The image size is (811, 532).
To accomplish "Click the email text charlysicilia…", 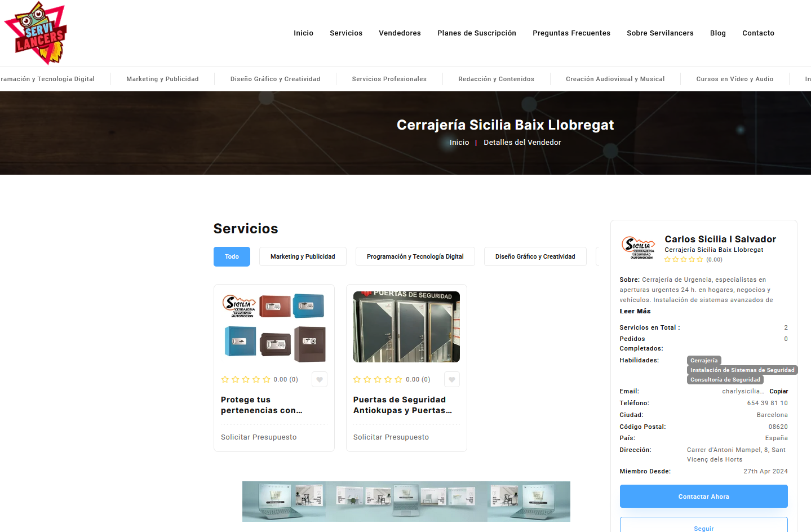I will pyautogui.click(x=743, y=391).
